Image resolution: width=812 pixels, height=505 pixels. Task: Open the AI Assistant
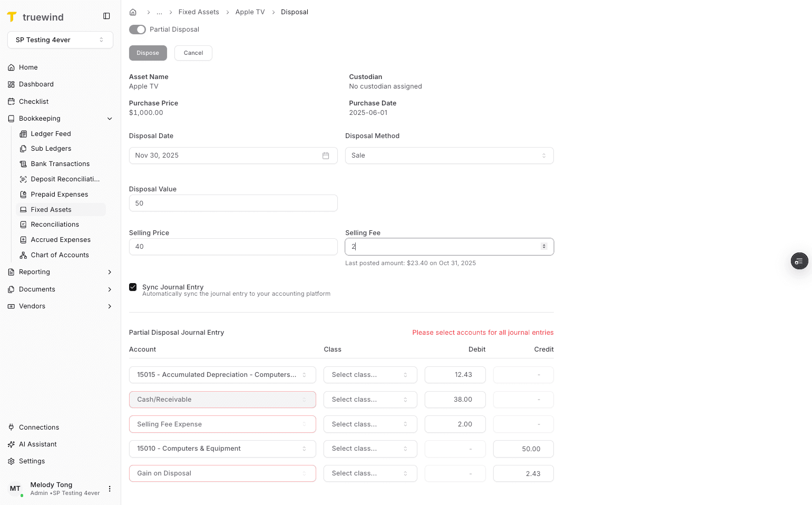pyautogui.click(x=37, y=444)
